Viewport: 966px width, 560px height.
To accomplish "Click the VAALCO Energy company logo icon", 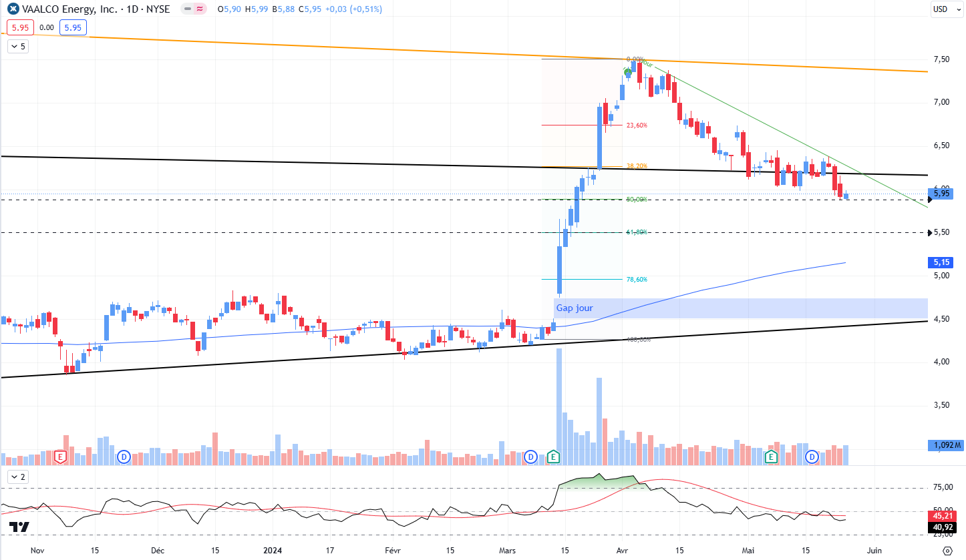I will click(x=13, y=9).
